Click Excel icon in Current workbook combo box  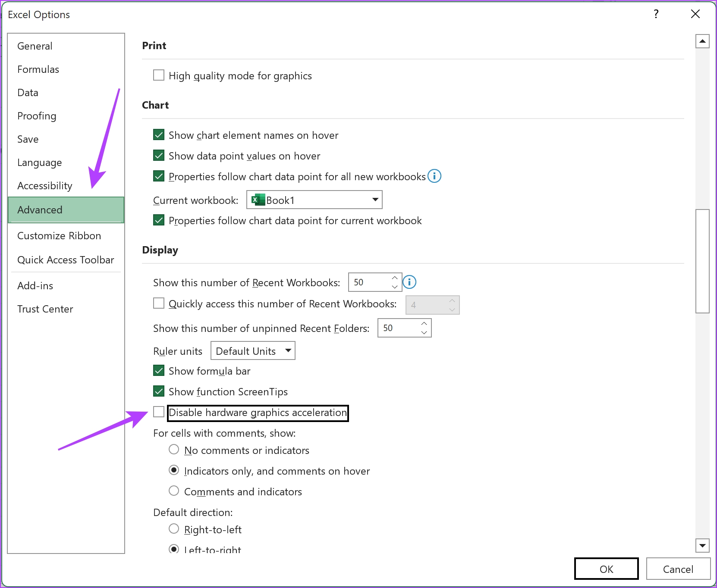click(x=258, y=200)
